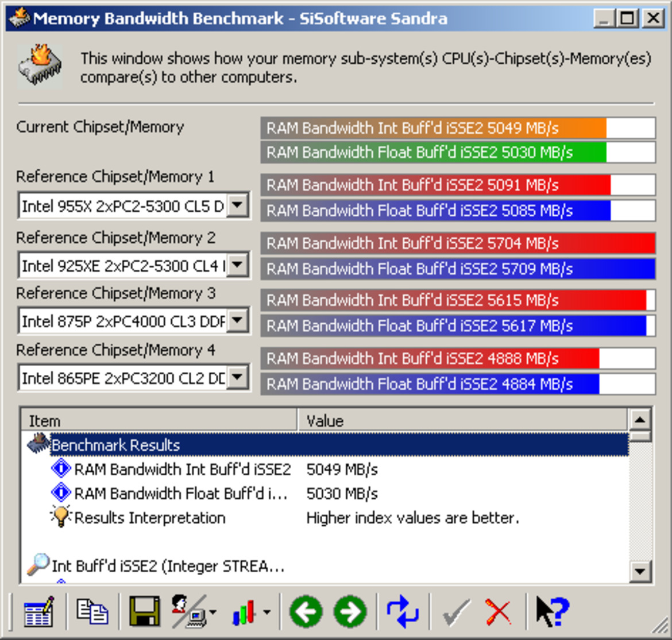Open Reference Chipset/Memory 3 dropdown

click(x=237, y=321)
